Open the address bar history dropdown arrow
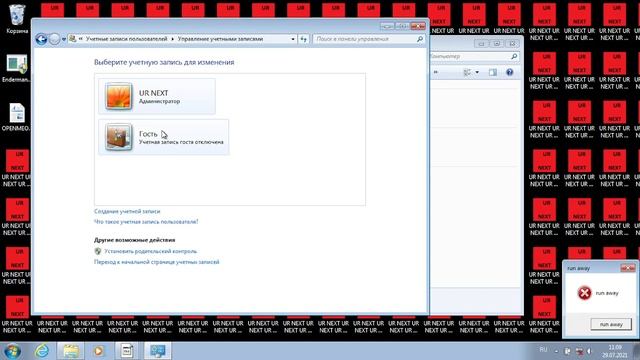The width and height of the screenshot is (640, 360). point(293,39)
